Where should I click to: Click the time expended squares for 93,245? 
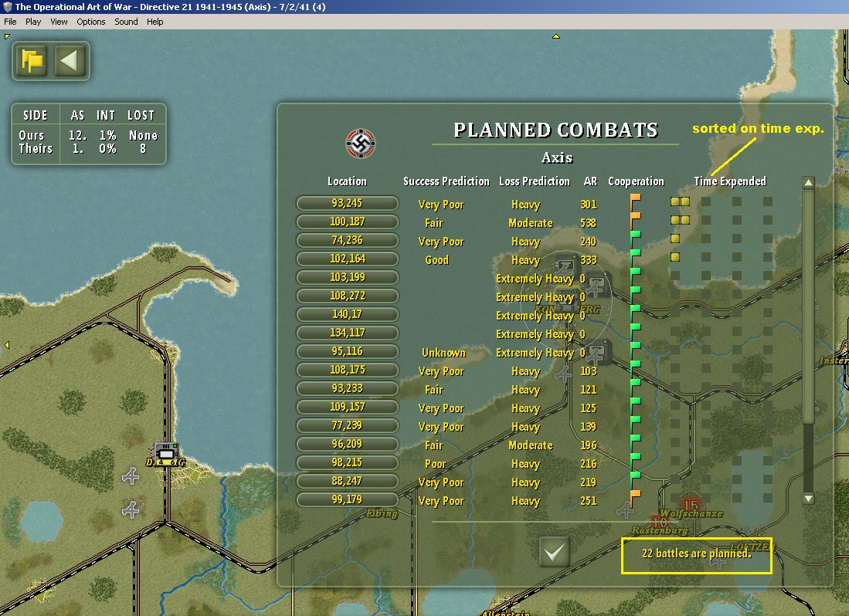[x=680, y=201]
